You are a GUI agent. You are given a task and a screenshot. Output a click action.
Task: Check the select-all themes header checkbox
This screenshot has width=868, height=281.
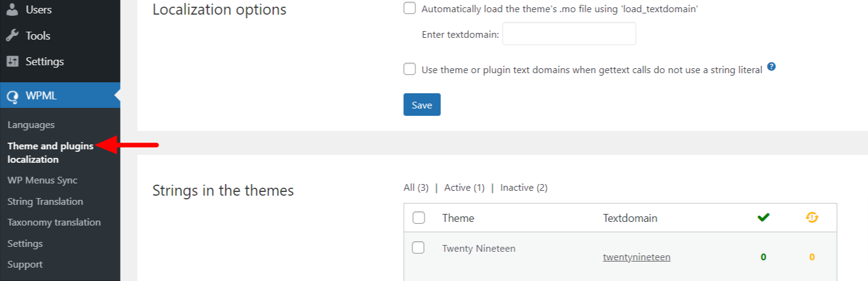click(418, 218)
